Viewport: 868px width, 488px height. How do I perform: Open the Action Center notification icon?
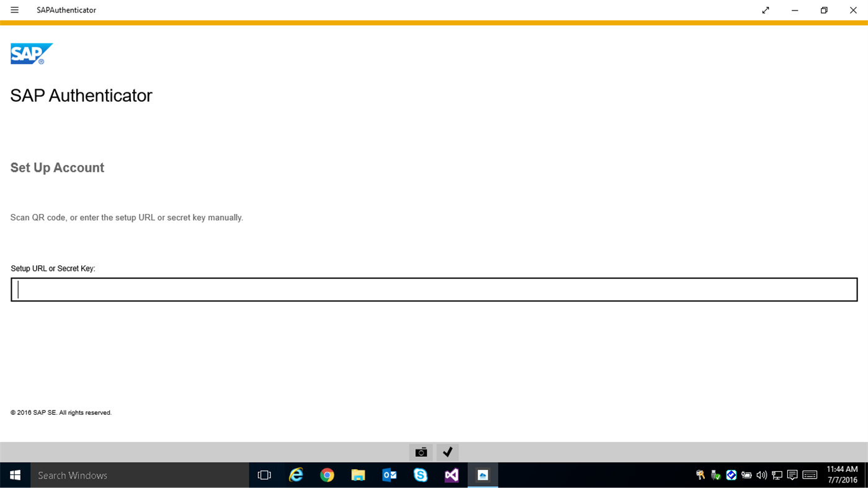[x=792, y=475]
